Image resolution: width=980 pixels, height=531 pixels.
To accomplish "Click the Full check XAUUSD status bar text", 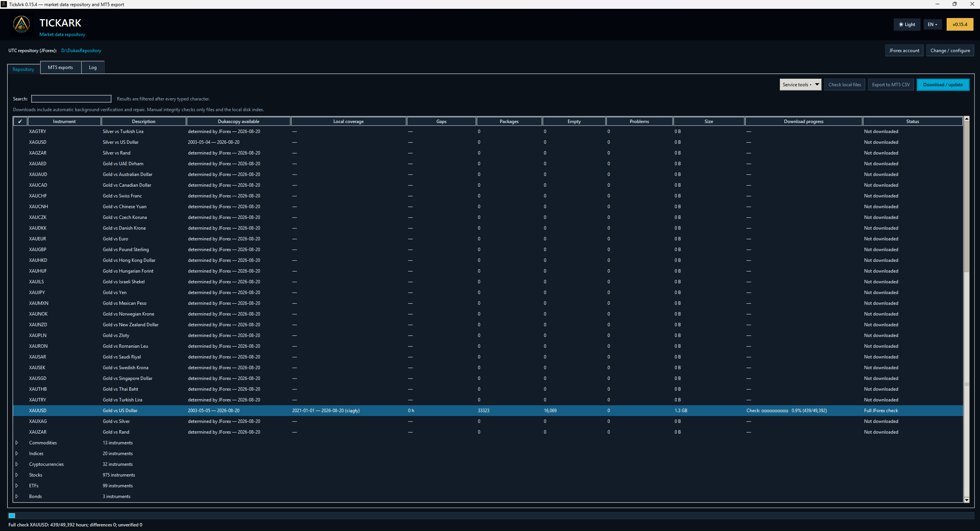I will point(75,525).
